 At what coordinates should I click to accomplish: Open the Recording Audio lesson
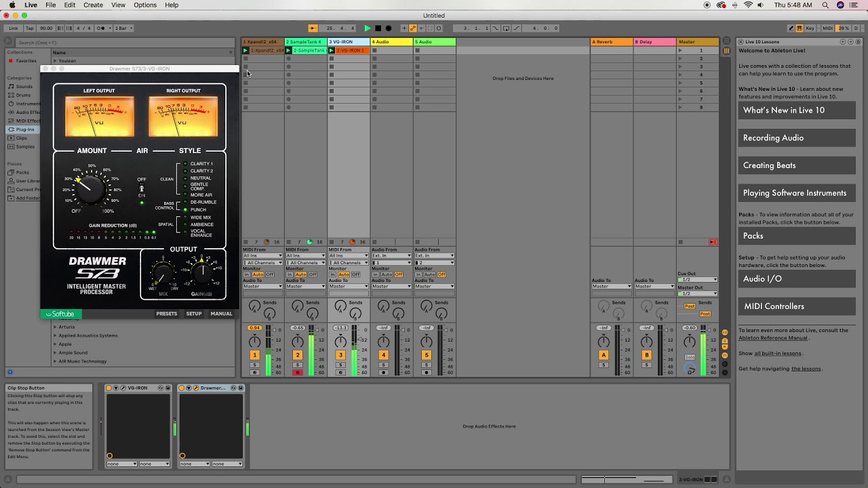point(797,138)
